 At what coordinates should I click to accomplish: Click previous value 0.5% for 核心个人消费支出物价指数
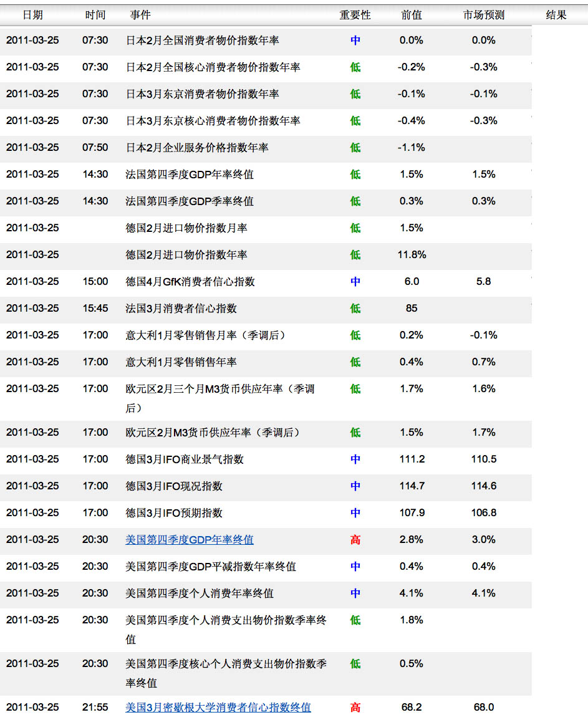point(412,663)
